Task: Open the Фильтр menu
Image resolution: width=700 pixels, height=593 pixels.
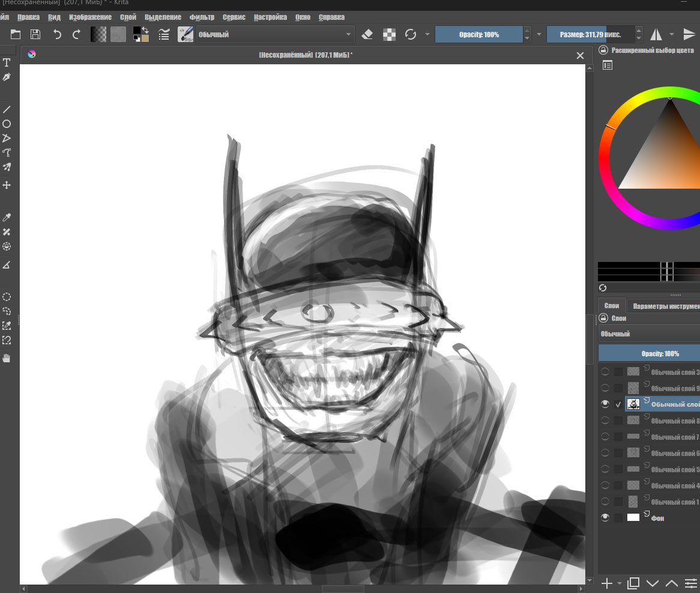Action: [x=202, y=17]
